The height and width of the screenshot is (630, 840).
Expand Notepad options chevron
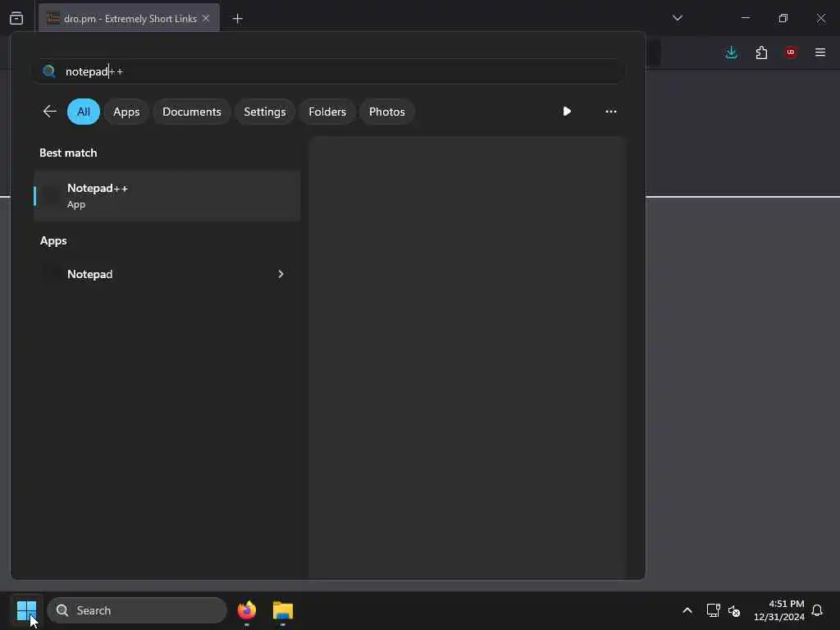point(281,274)
